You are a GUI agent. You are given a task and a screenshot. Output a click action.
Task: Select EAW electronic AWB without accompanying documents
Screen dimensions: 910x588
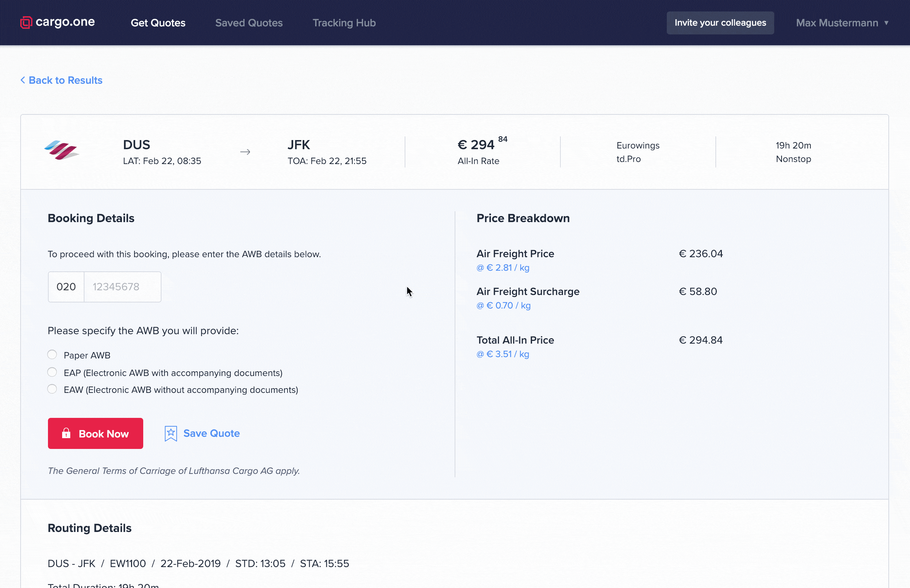[52, 389]
